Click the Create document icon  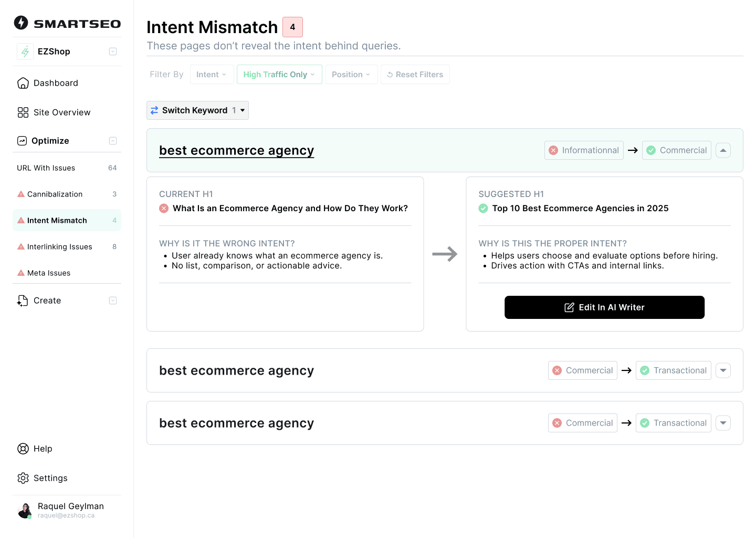click(23, 301)
